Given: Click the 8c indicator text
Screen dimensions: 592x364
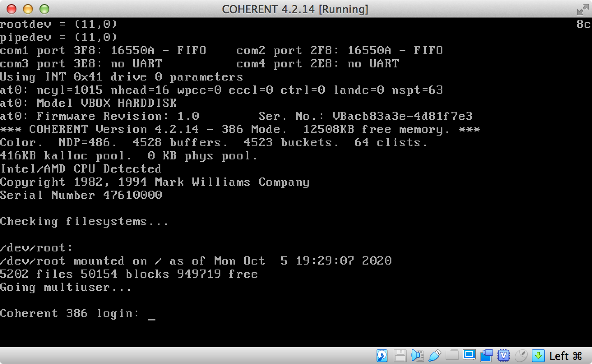Looking at the screenshot, I should [583, 24].
